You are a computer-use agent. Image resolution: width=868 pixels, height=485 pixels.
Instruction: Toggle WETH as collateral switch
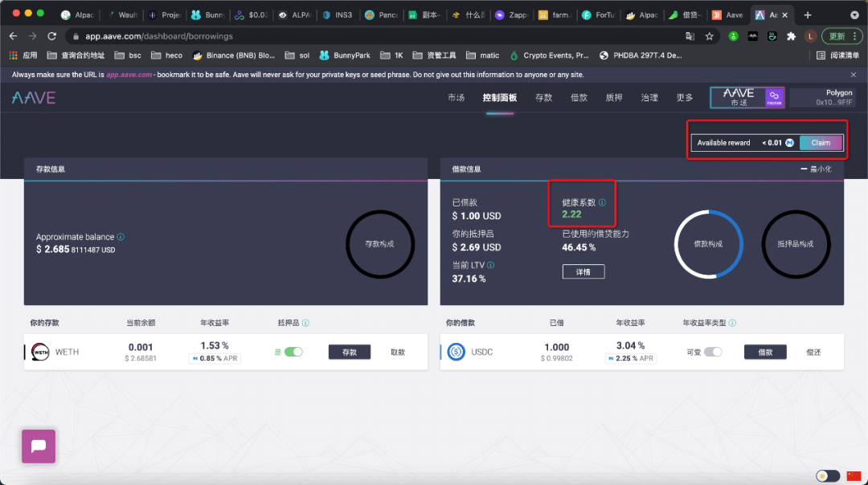(294, 352)
